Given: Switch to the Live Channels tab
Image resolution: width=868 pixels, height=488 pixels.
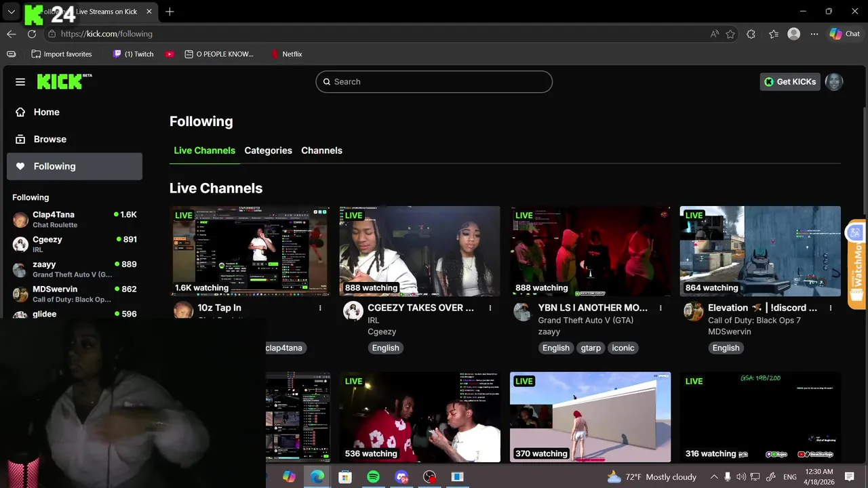Looking at the screenshot, I should (x=205, y=150).
